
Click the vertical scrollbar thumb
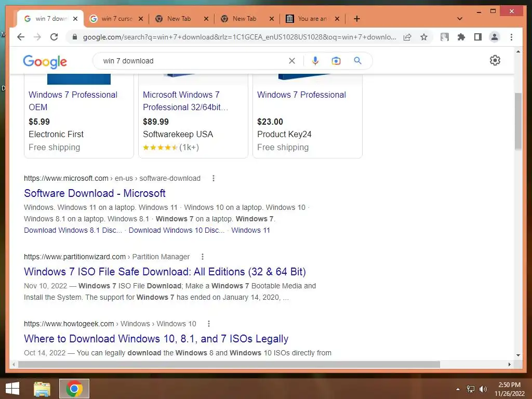518,121
